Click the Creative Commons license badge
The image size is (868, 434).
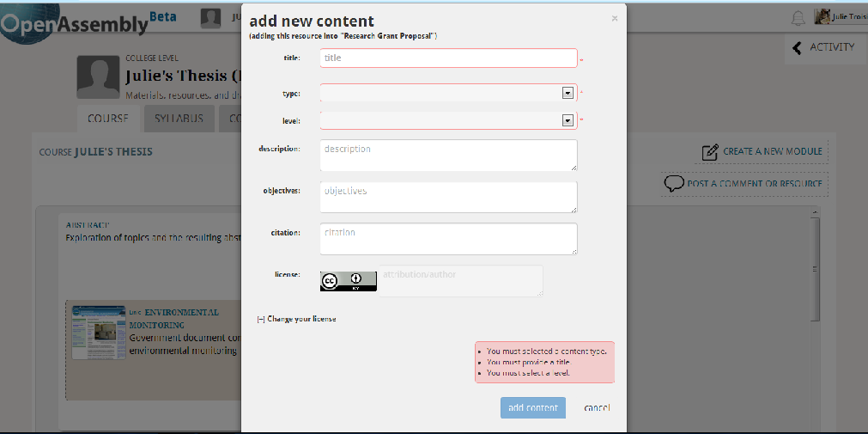(x=348, y=281)
